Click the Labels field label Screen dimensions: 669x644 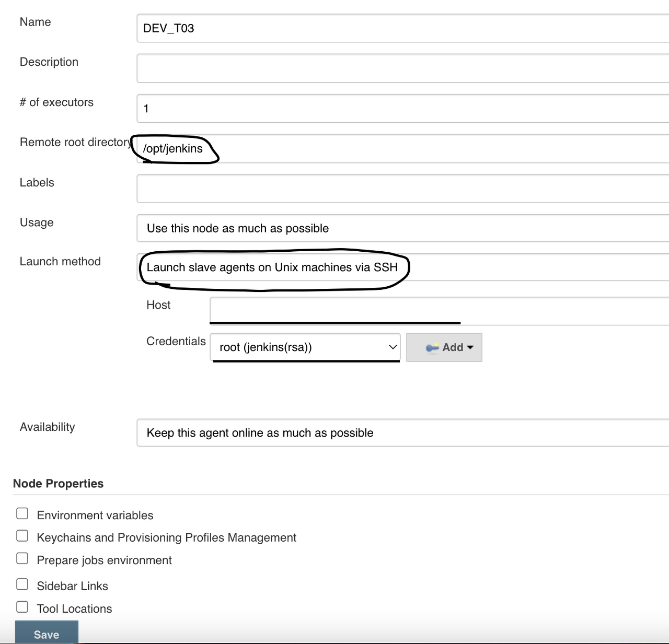37,182
